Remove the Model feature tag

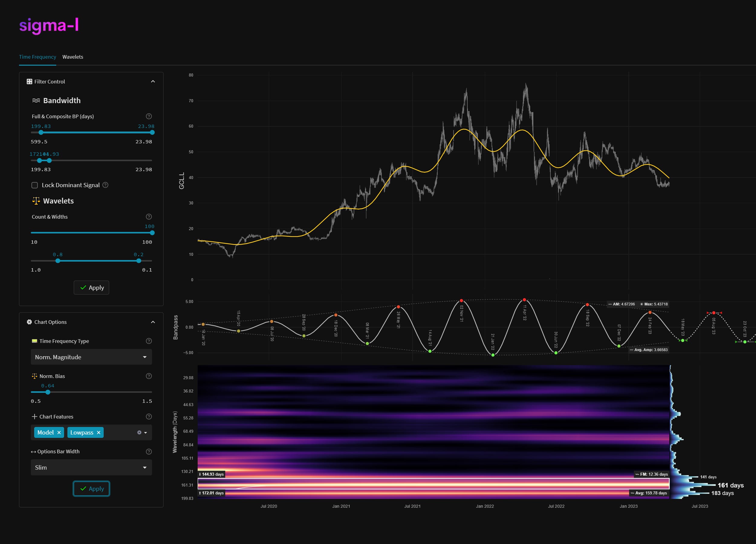tap(59, 432)
